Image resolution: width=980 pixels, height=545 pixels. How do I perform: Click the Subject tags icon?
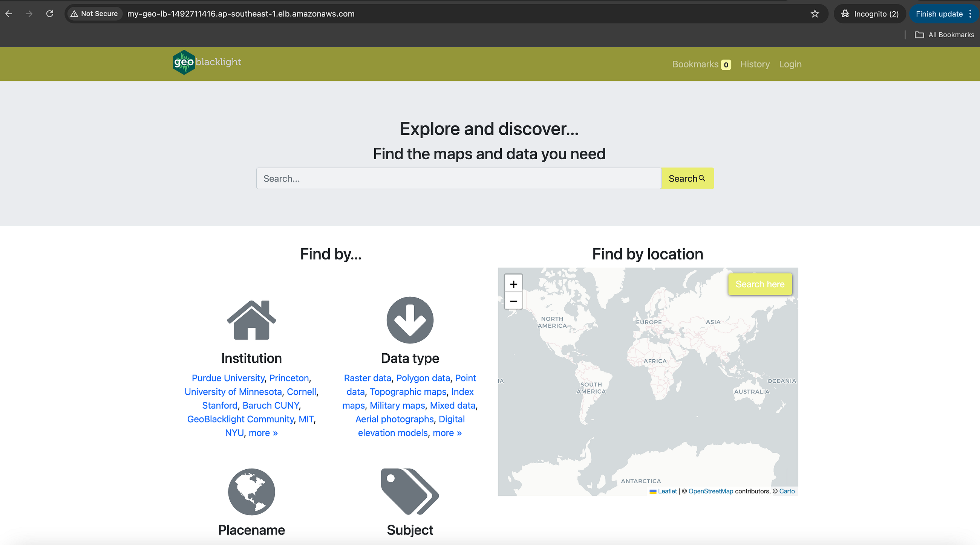click(x=410, y=492)
